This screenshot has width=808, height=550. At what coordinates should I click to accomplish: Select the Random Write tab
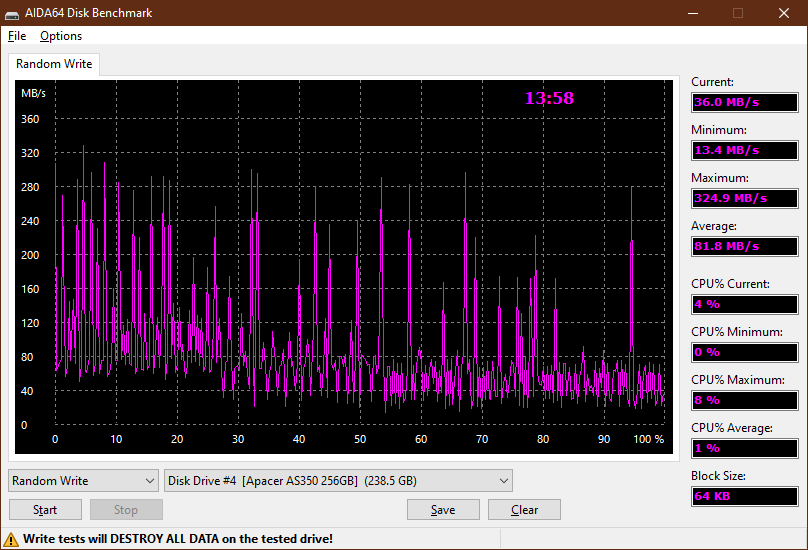pyautogui.click(x=54, y=64)
